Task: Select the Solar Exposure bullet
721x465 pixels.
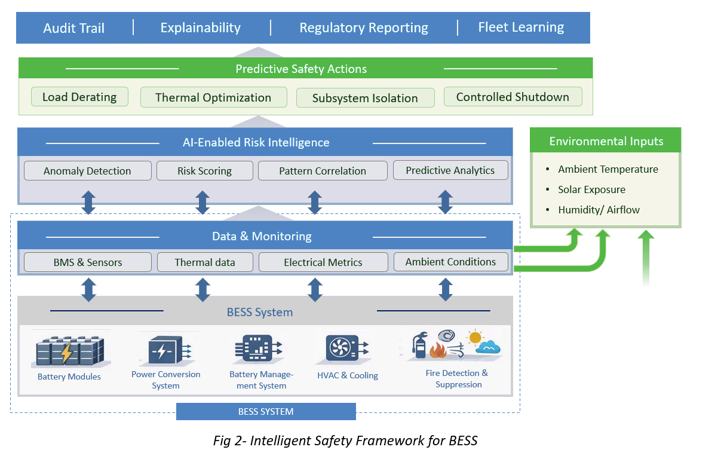Action: (591, 189)
